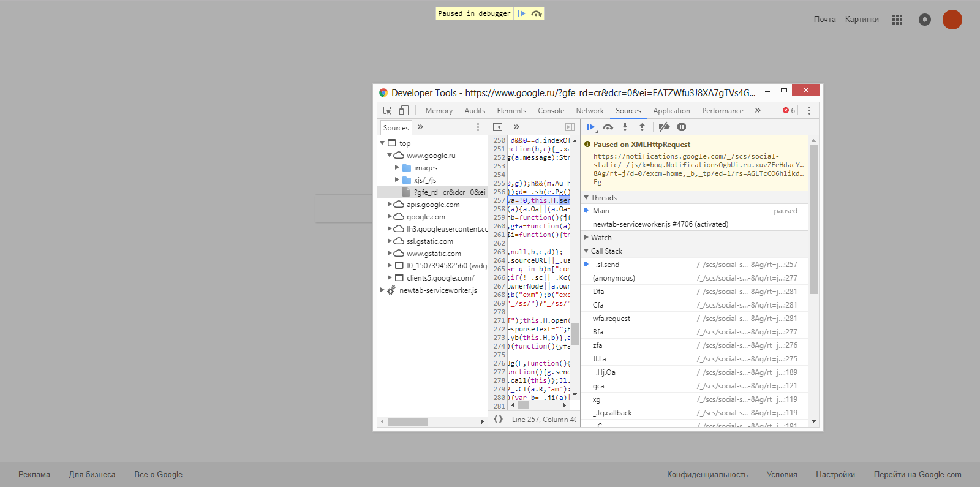Image resolution: width=980 pixels, height=487 pixels.
Task: Open Настройки footer link
Action: click(x=835, y=474)
